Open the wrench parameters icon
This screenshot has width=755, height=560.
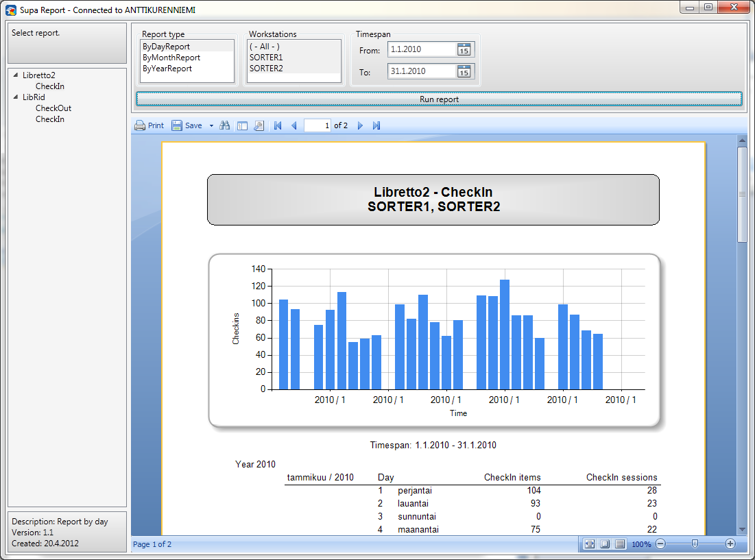point(259,125)
